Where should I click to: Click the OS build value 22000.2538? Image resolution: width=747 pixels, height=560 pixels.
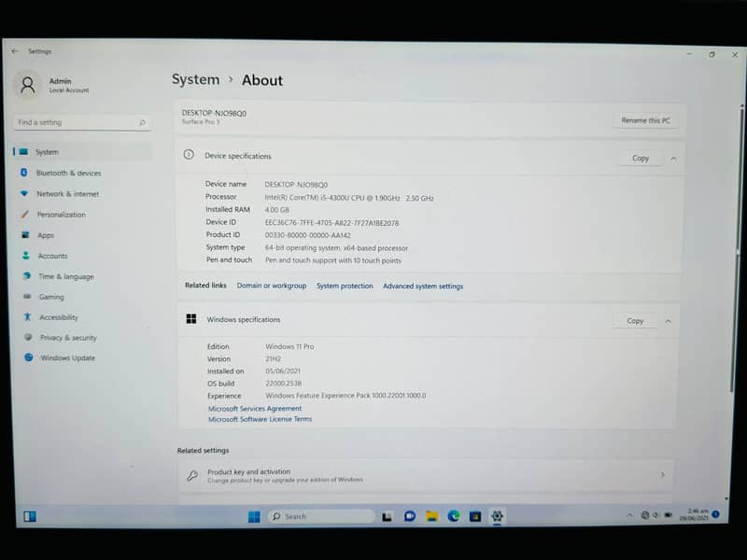[283, 384]
